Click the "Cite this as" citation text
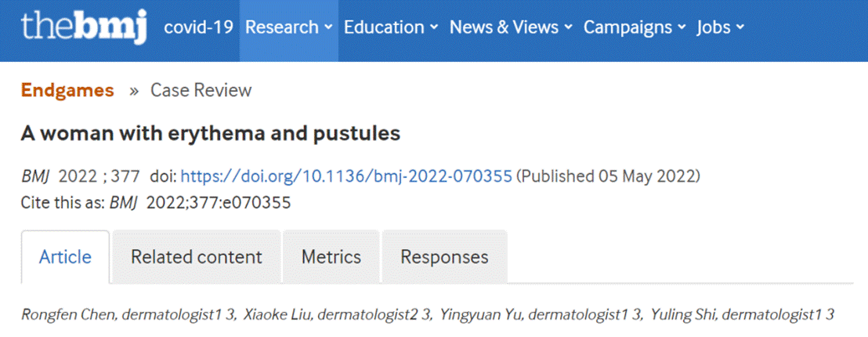 156,202
